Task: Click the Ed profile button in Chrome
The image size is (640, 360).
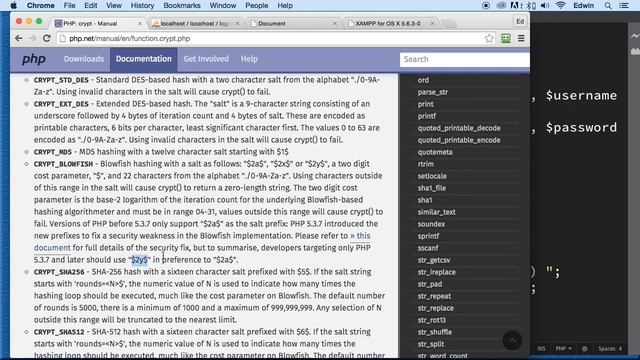Action: click(x=520, y=22)
